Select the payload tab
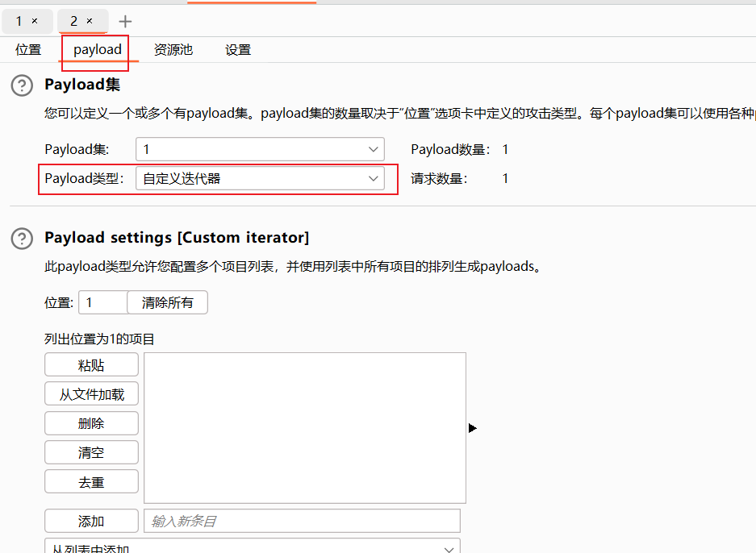Image resolution: width=756 pixels, height=553 pixels. coord(98,50)
